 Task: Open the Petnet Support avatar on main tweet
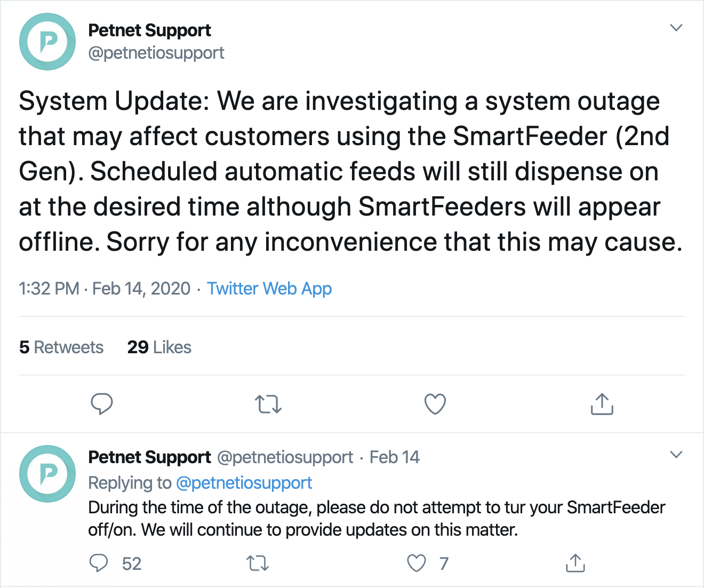pyautogui.click(x=47, y=42)
